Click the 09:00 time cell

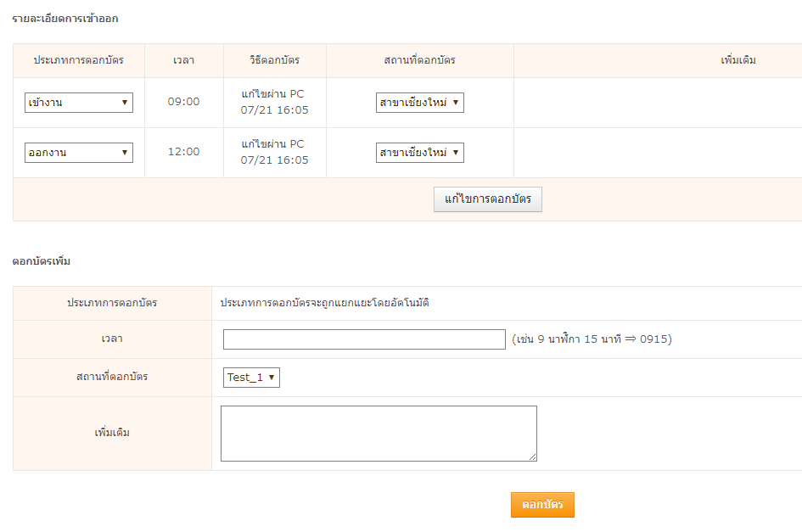[183, 102]
